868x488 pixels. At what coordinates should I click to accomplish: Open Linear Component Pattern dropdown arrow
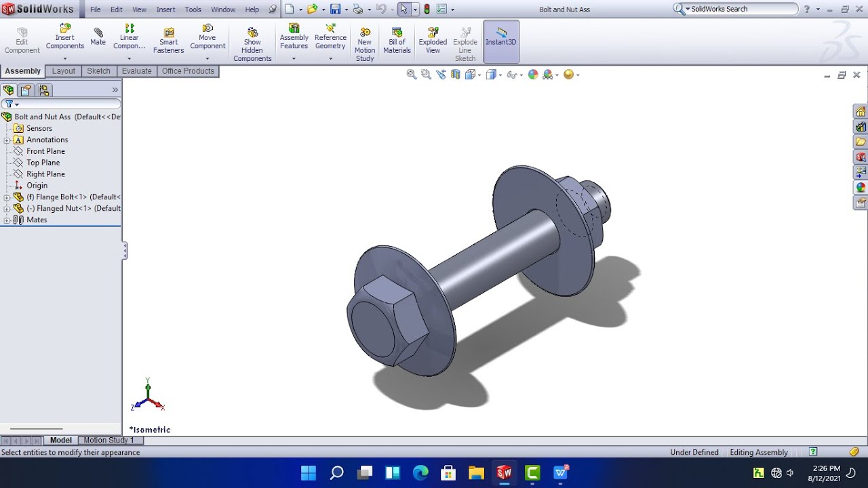tap(129, 59)
